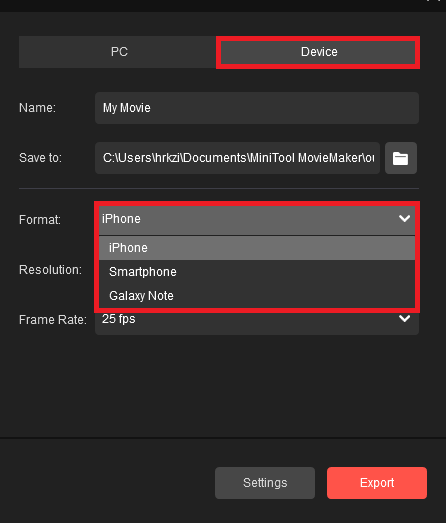The image size is (446, 523).
Task: Choose iPhone from the Format list
Action: [x=257, y=248]
